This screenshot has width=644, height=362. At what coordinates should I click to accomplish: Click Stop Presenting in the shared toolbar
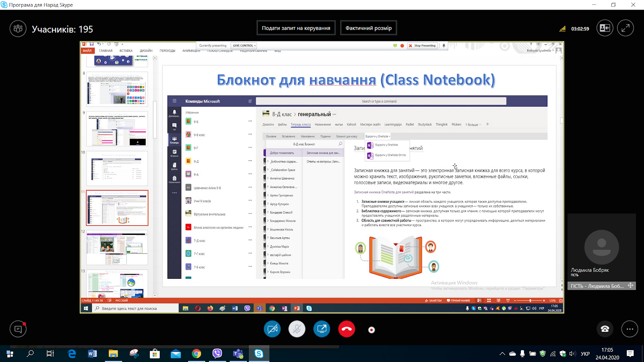(x=422, y=45)
